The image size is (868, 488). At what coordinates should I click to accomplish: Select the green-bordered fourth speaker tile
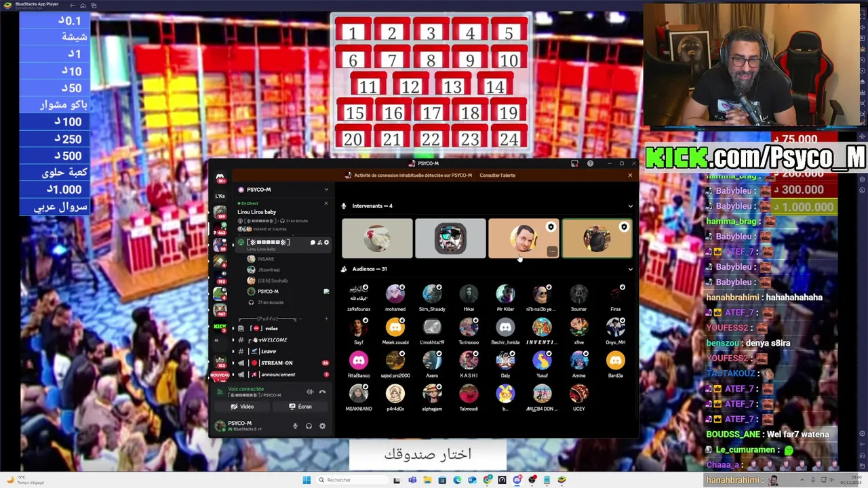597,239
